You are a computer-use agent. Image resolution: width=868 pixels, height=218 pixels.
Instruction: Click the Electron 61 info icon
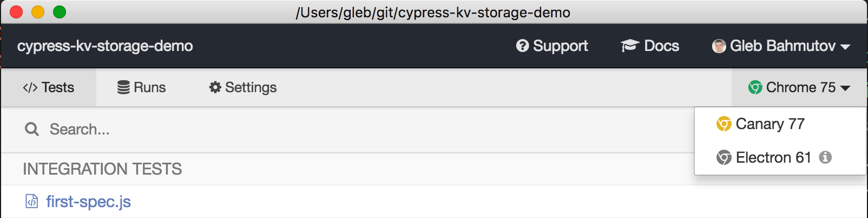[x=825, y=157]
